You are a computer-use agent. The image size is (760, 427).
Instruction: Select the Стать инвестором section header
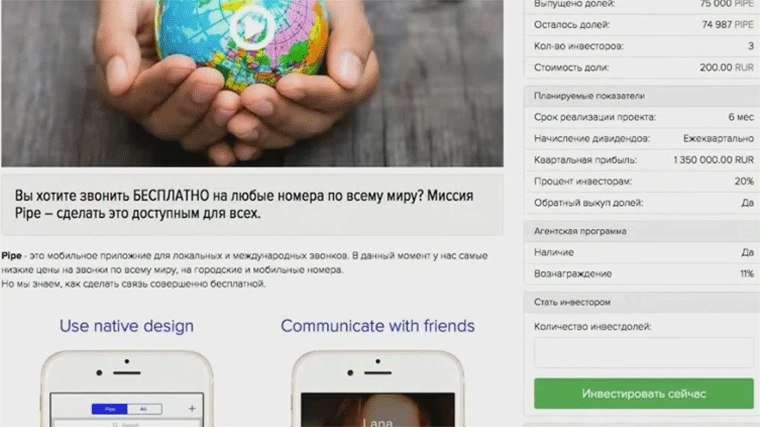pyautogui.click(x=642, y=302)
